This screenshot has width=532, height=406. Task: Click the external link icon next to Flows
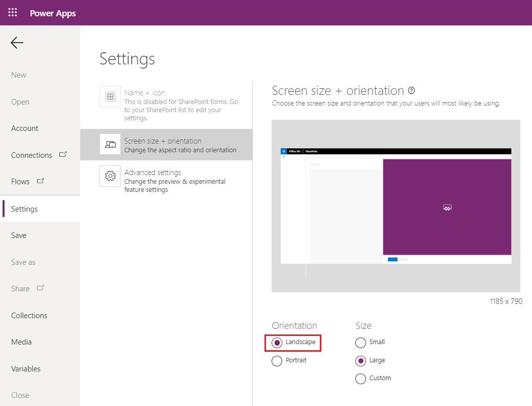pyautogui.click(x=41, y=181)
